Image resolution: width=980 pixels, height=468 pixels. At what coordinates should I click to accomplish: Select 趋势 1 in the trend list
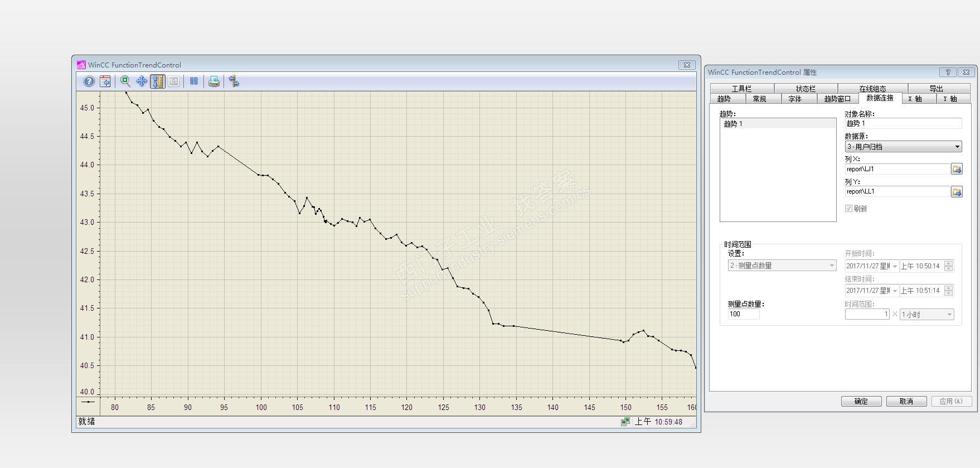click(778, 124)
